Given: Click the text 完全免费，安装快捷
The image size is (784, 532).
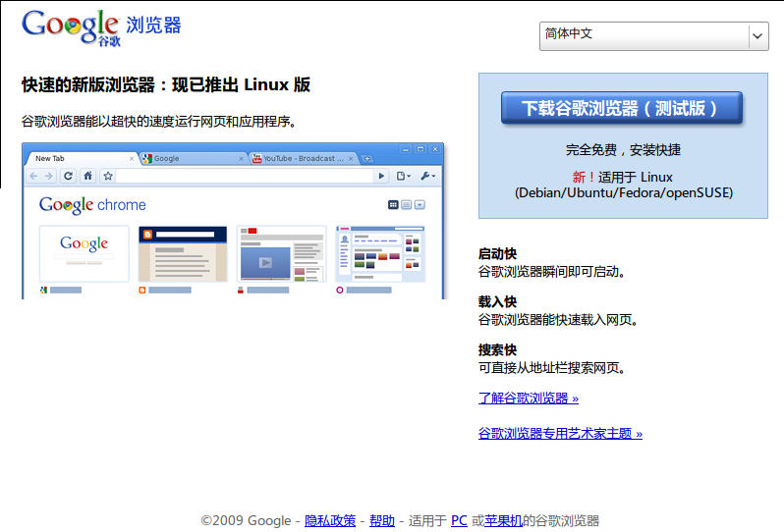Looking at the screenshot, I should (x=623, y=149).
